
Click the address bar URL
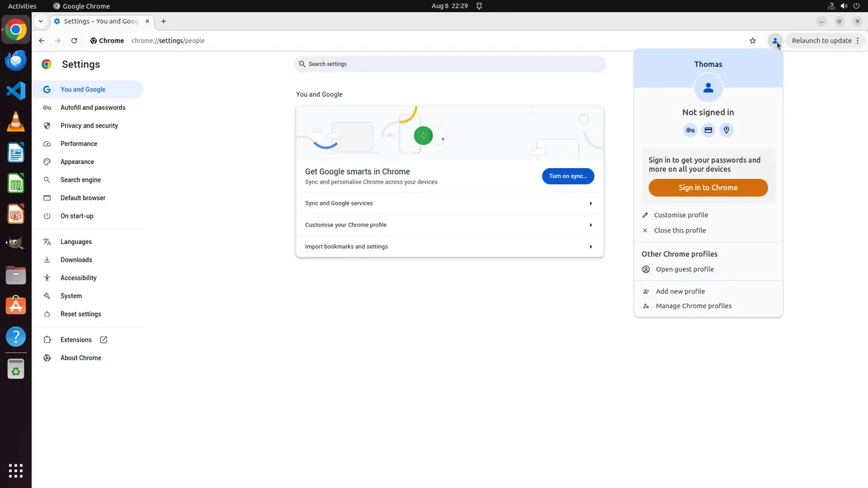pos(168,41)
